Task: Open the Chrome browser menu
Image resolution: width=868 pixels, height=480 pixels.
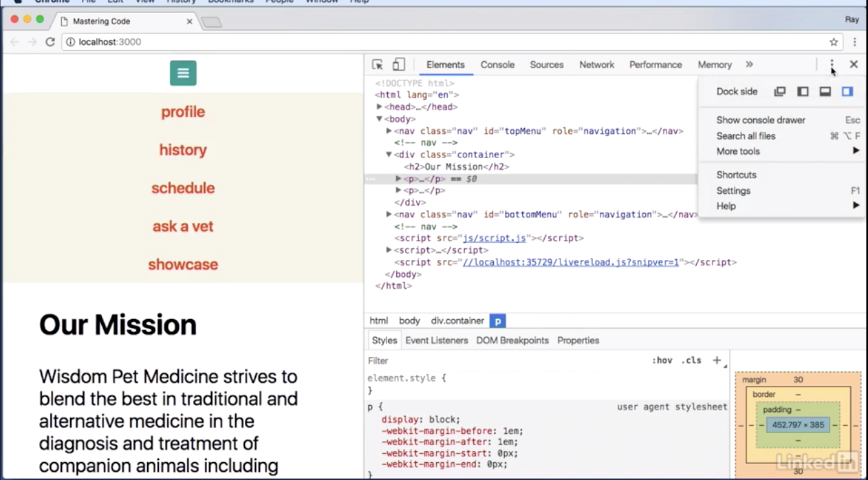Action: pyautogui.click(x=855, y=42)
